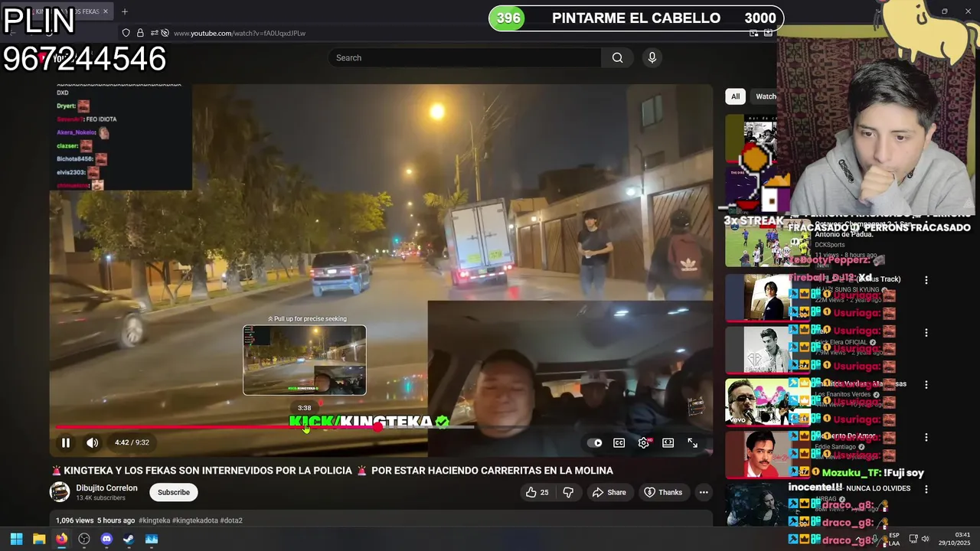Open the Erick Elera video thumbnail
The width and height of the screenshot is (980, 551).
point(767,350)
